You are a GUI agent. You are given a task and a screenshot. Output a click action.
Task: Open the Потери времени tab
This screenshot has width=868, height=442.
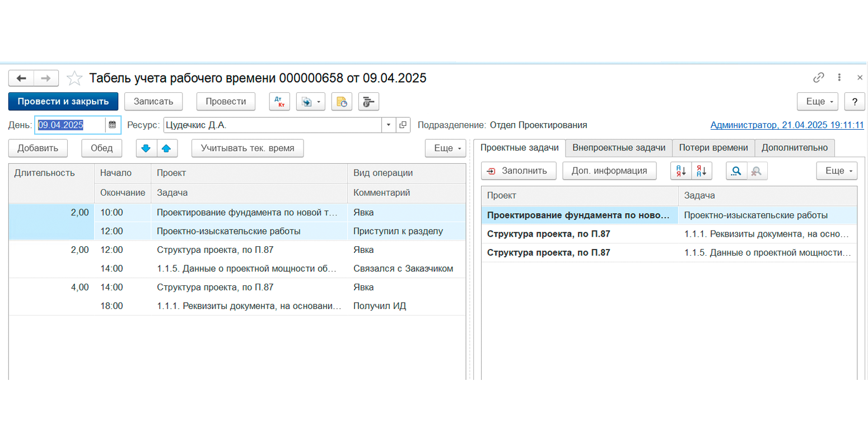pyautogui.click(x=713, y=148)
